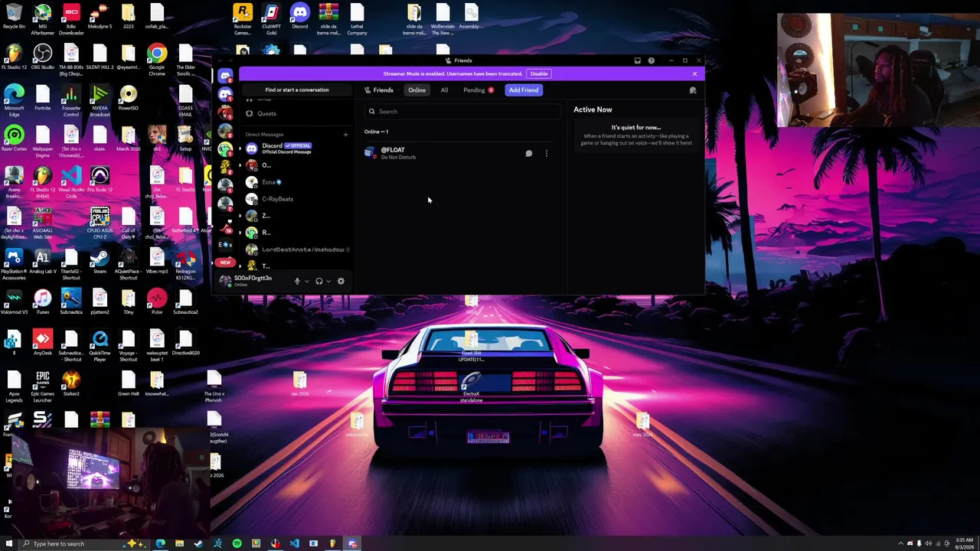
Task: Click the friends Search field
Action: [x=462, y=112]
